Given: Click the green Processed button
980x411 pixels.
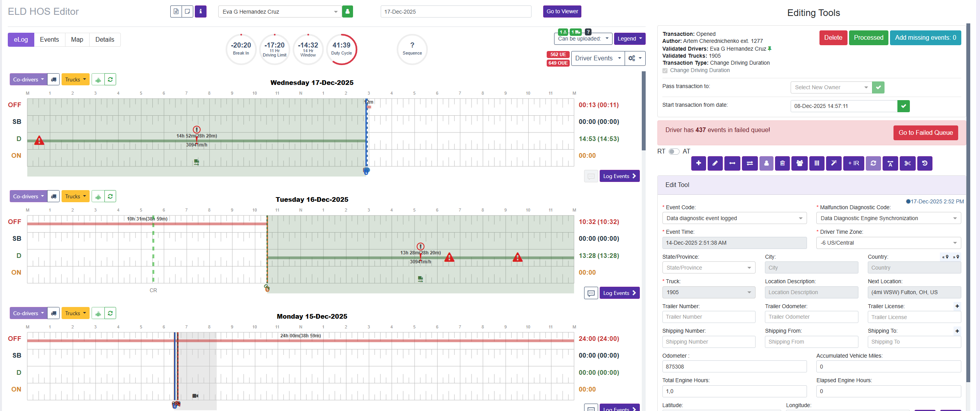Looking at the screenshot, I should point(869,38).
